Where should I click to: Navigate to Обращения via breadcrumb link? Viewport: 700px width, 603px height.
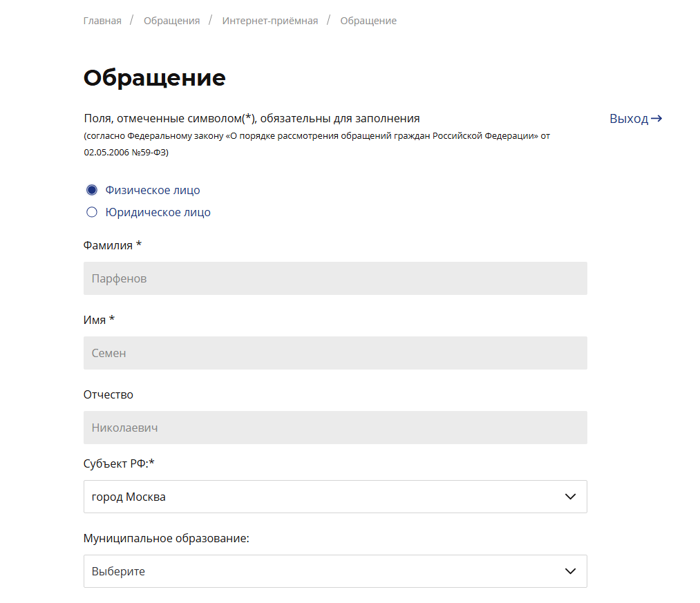tap(171, 20)
